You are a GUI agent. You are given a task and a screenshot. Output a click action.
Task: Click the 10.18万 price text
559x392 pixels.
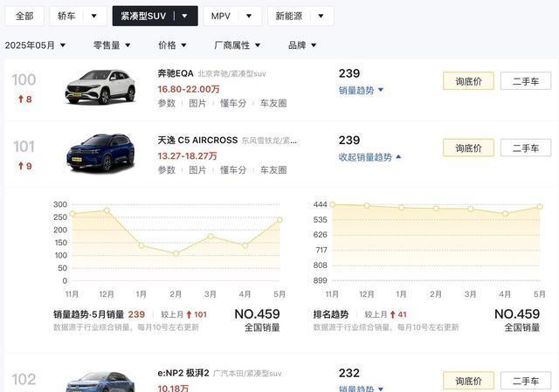(x=173, y=389)
